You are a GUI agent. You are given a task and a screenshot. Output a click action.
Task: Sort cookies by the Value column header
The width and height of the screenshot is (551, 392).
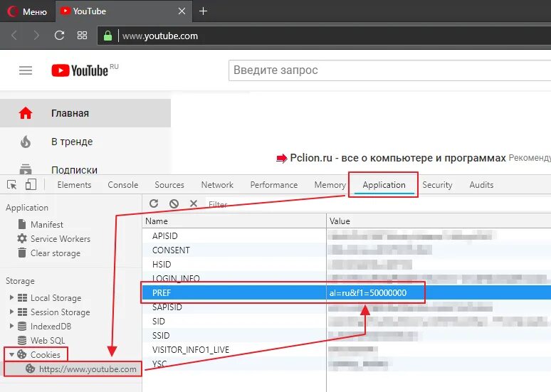tap(439, 221)
